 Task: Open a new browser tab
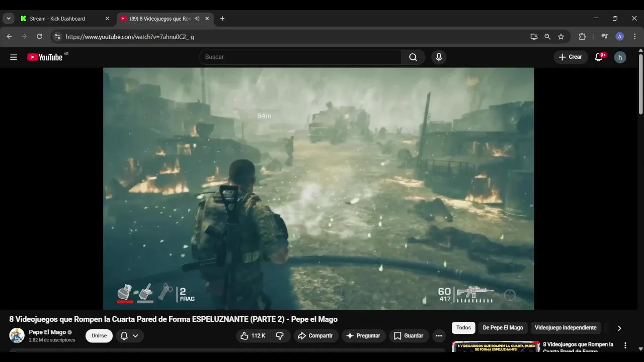click(222, 19)
